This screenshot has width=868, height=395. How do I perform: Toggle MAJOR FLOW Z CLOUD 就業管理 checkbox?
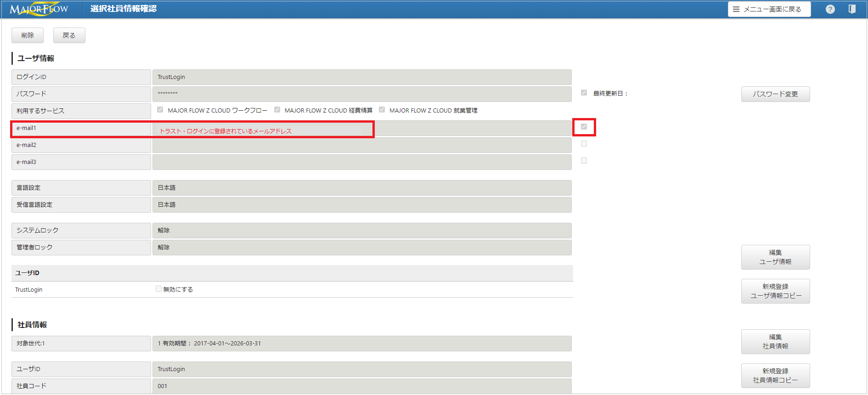coord(382,110)
